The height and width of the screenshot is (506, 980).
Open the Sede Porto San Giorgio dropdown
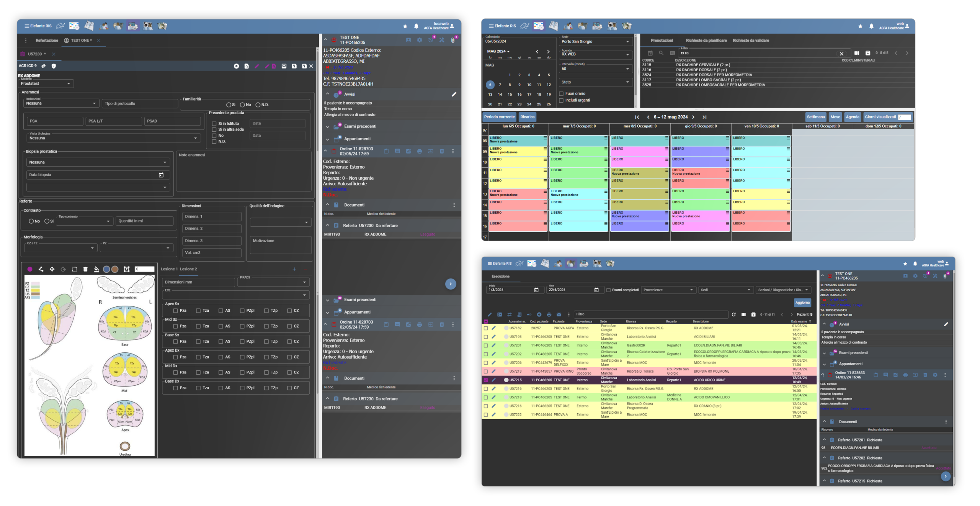coord(595,41)
